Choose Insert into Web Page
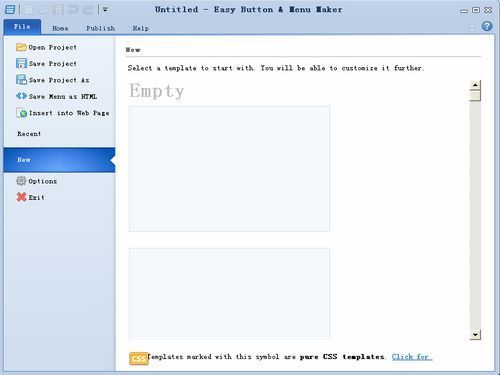The width and height of the screenshot is (500, 375). (63, 113)
